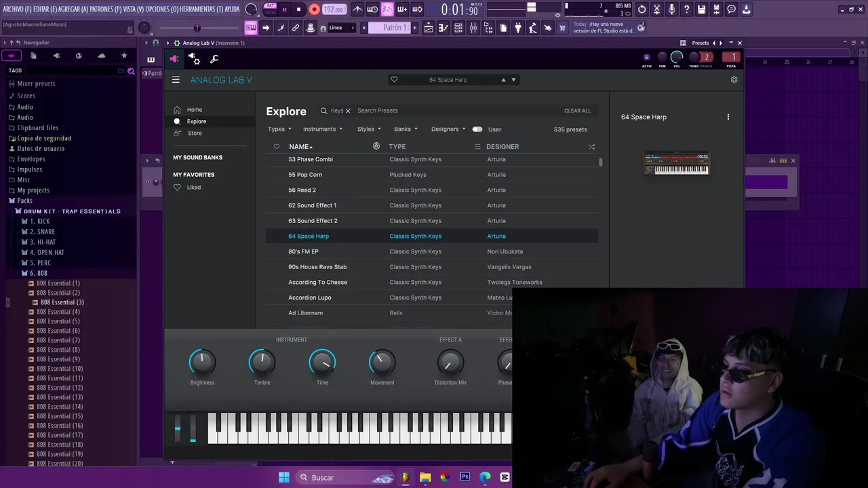Open Designers filter dropdown
The image size is (868, 488).
(448, 129)
